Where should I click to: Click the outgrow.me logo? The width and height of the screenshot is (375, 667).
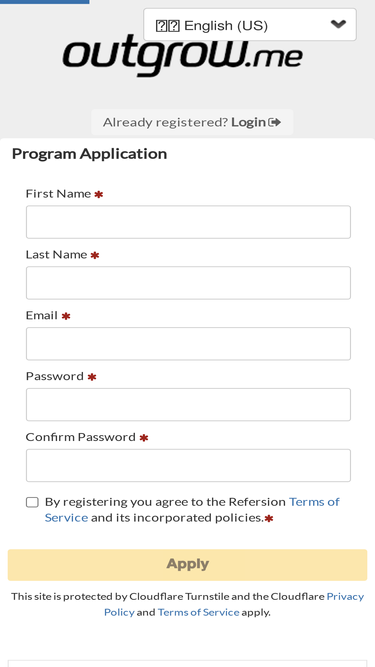(183, 56)
